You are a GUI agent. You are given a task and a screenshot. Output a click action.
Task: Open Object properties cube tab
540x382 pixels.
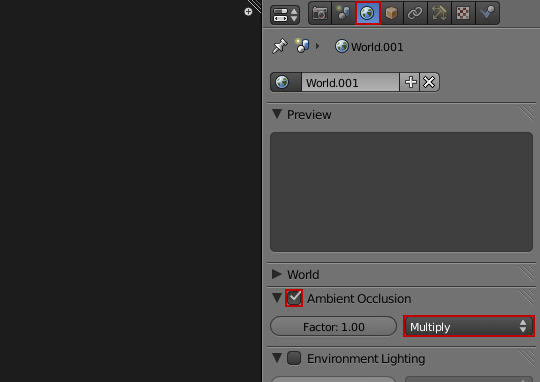pos(392,13)
